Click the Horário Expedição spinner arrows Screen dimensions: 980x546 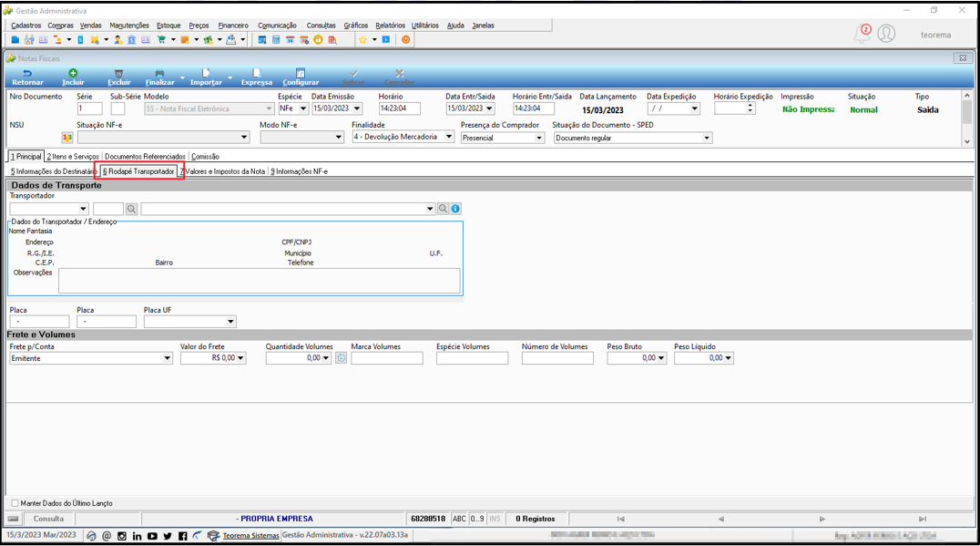tap(750, 108)
